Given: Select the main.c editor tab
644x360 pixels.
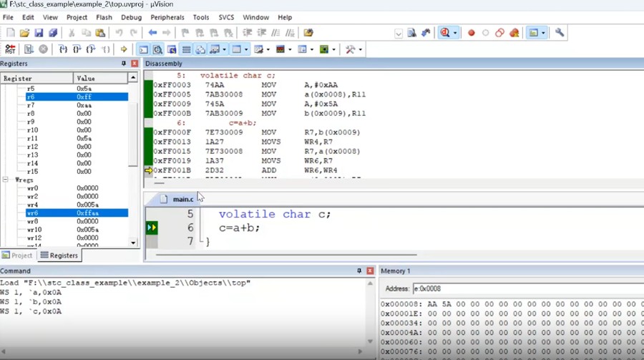Looking at the screenshot, I should [182, 199].
